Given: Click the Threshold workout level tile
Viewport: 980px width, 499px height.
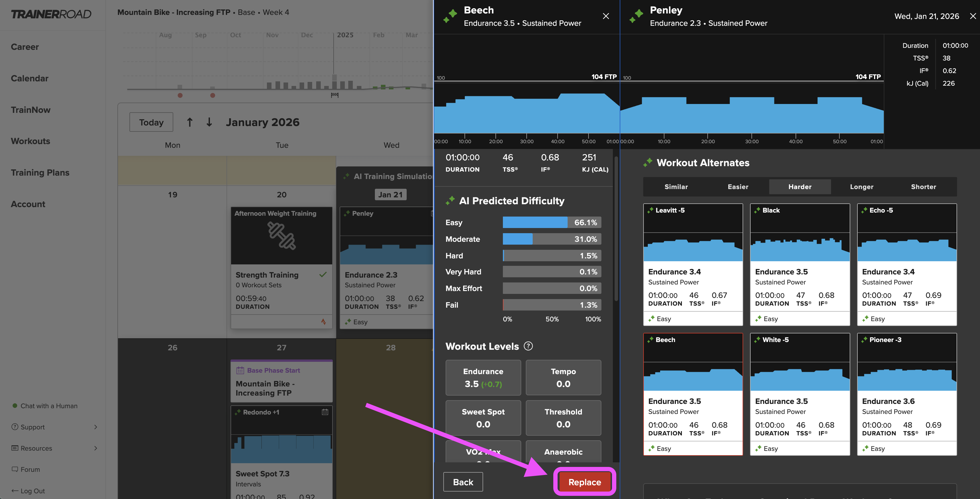Looking at the screenshot, I should pyautogui.click(x=563, y=418).
